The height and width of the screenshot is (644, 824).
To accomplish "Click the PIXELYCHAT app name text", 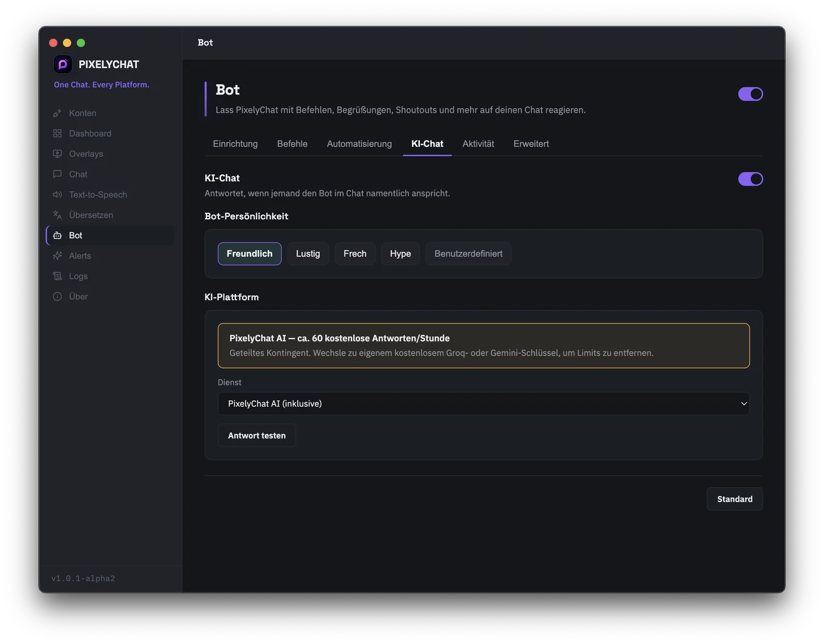I will tap(109, 64).
